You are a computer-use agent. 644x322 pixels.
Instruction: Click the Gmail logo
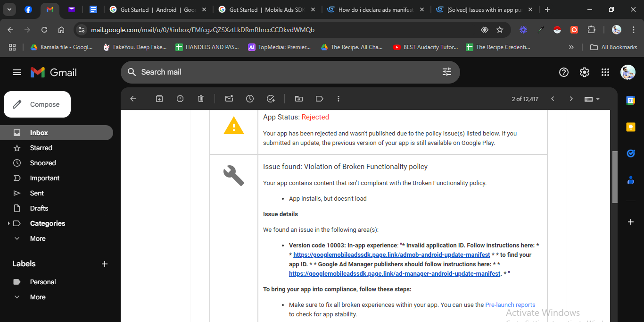click(53, 72)
